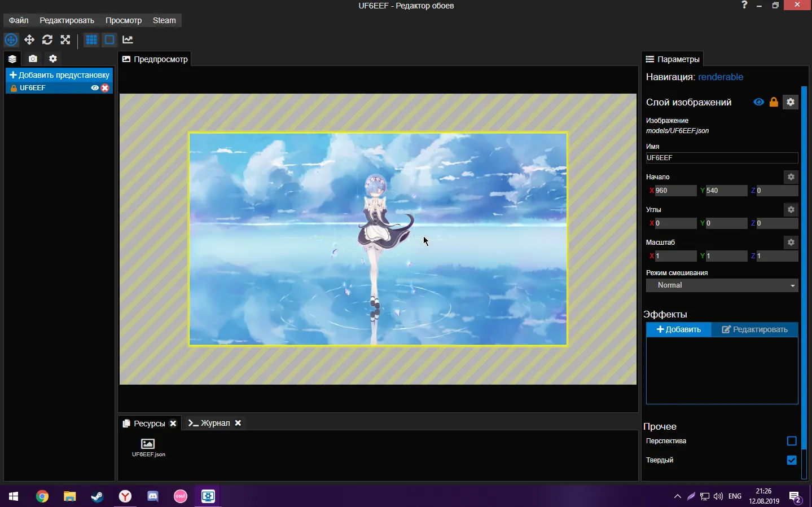Click the anime wallpaper preview image
812x507 pixels.
click(x=378, y=239)
